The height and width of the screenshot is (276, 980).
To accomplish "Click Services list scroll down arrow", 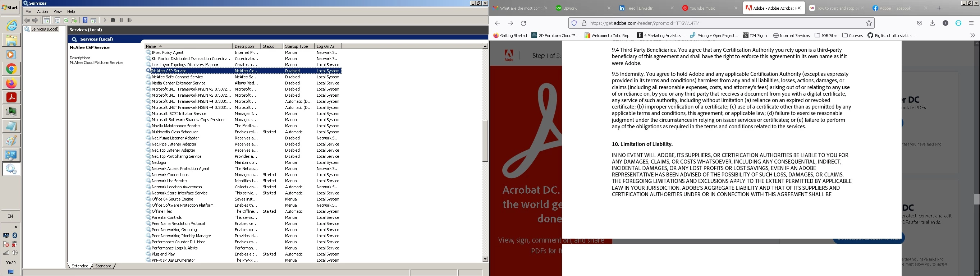I will coord(485,259).
